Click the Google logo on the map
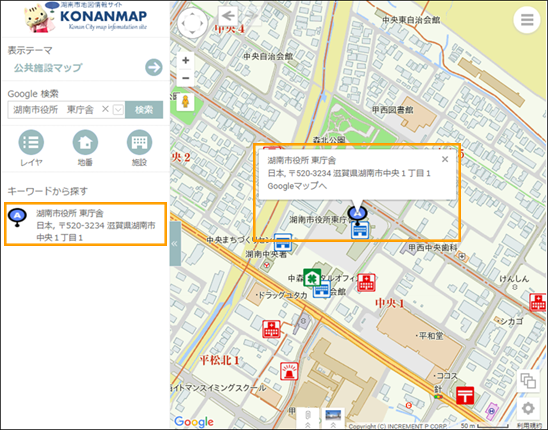 194,422
